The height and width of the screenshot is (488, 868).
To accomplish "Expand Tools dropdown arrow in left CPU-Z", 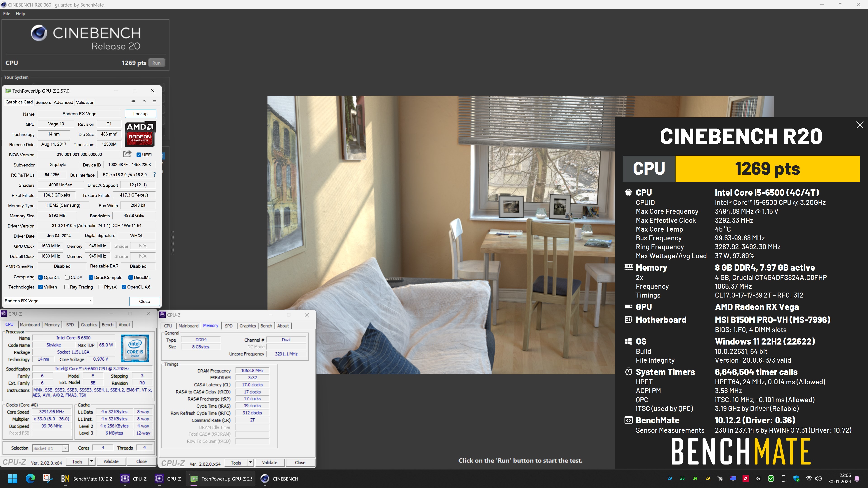I will (x=91, y=461).
